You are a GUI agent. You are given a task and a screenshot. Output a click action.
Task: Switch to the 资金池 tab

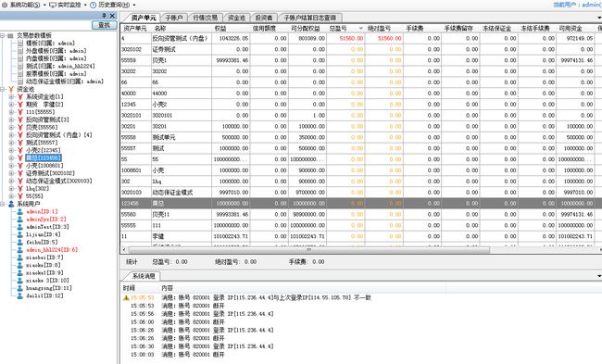coord(236,18)
